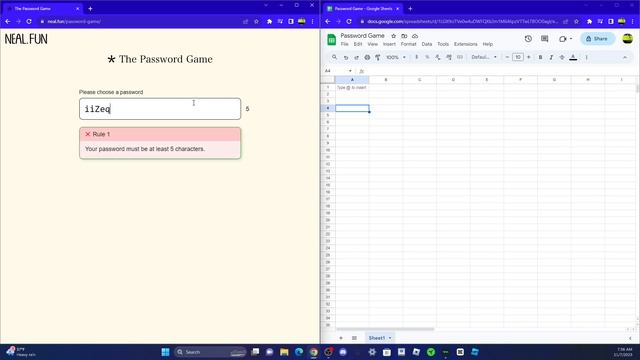This screenshot has height=360, width=640.
Task: Increase the decimal places in Sheets
Action: pyautogui.click(x=449, y=57)
